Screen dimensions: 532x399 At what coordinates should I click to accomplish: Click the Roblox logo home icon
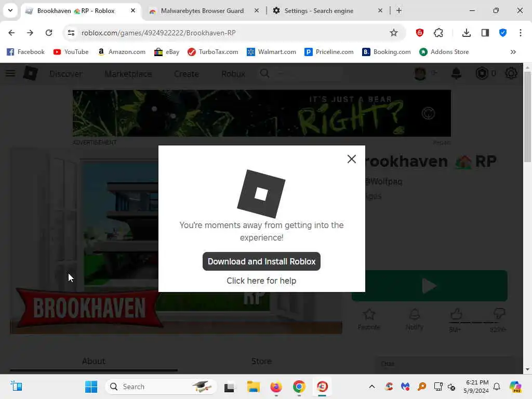pos(31,73)
